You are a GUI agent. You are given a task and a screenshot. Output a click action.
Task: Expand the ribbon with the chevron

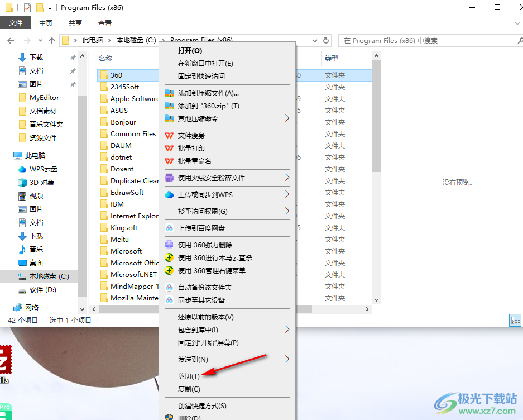point(517,23)
